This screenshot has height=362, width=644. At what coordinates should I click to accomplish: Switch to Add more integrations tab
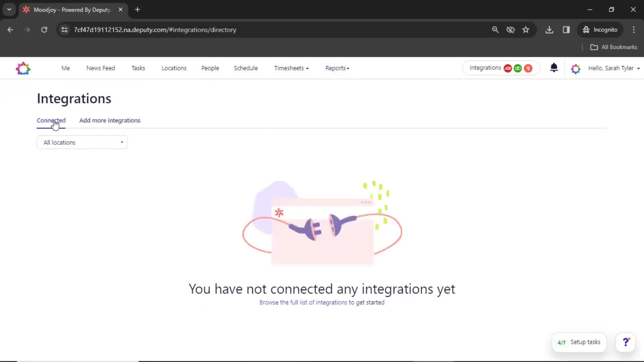click(110, 120)
